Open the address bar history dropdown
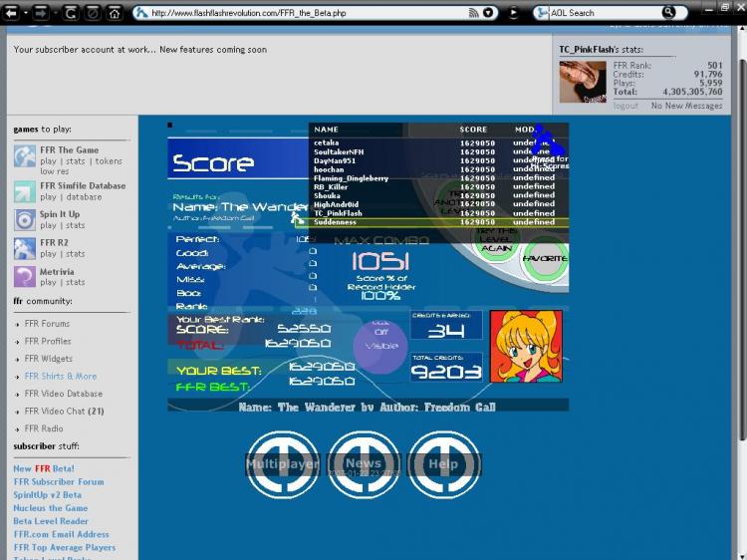 pos(488,13)
